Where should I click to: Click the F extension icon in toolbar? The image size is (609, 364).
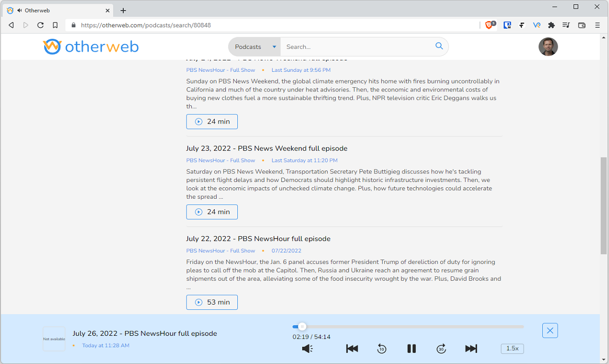(522, 25)
